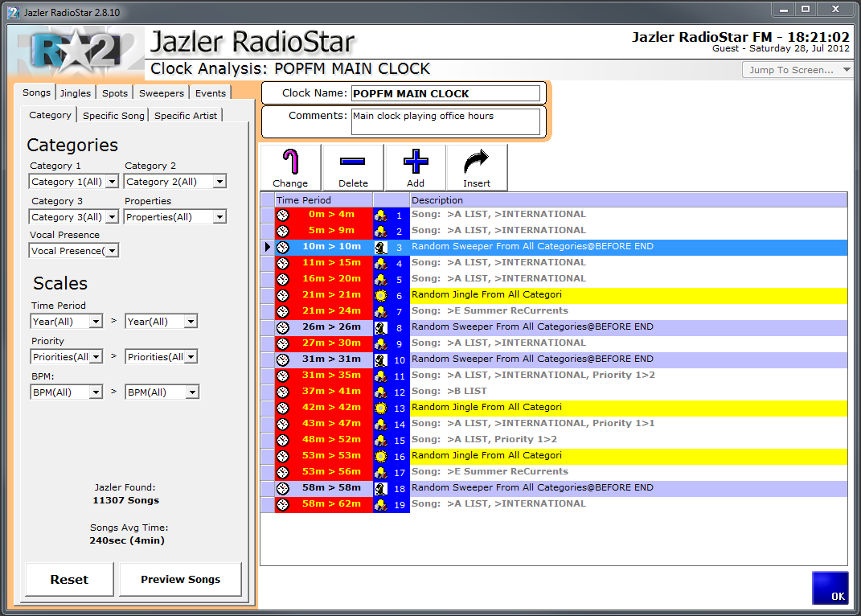Click the Preview Songs button
The width and height of the screenshot is (861, 616).
coord(180,579)
